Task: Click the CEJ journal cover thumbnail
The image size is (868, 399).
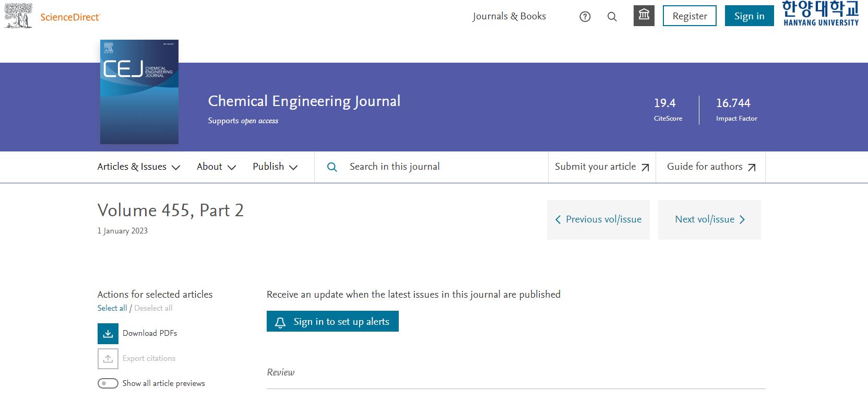Action: click(139, 92)
